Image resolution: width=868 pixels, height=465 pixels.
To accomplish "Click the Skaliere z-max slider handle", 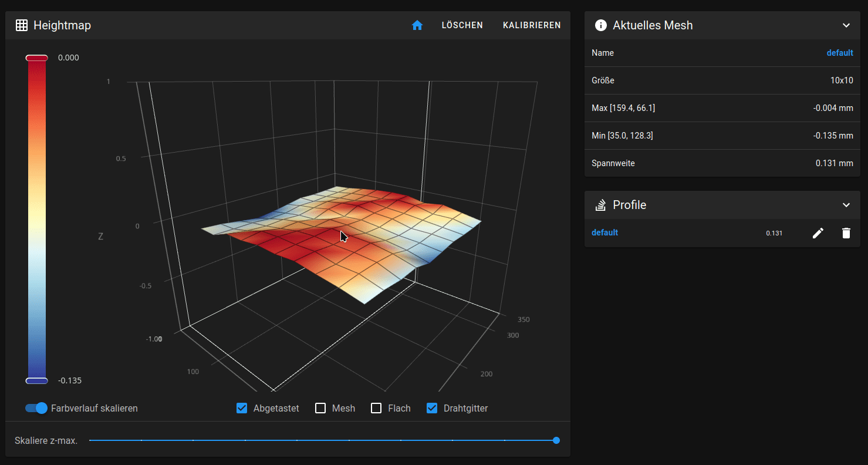I will (x=556, y=440).
